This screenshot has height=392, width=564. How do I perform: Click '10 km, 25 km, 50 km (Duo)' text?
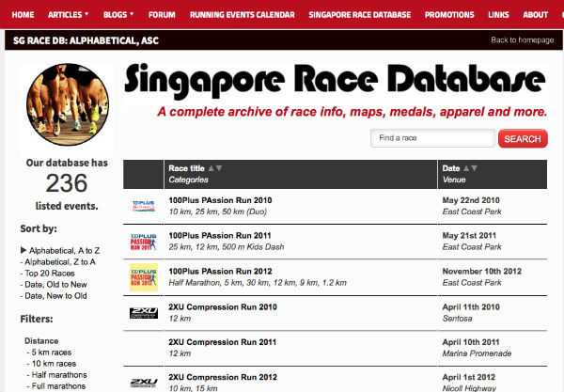pyautogui.click(x=218, y=212)
